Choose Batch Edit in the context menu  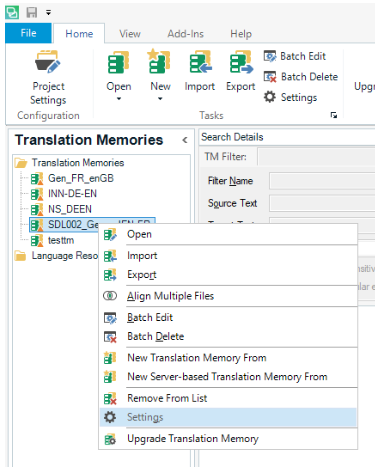[x=228, y=317]
